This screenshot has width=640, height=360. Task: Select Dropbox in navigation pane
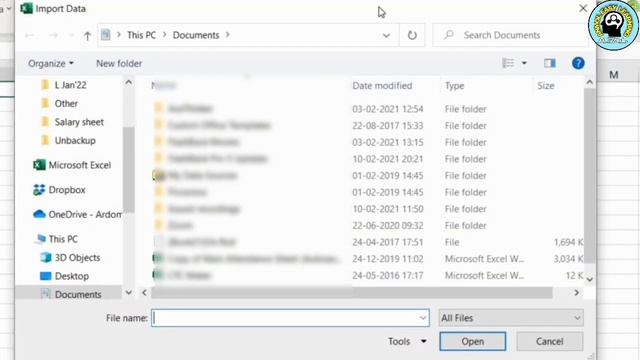[67, 190]
